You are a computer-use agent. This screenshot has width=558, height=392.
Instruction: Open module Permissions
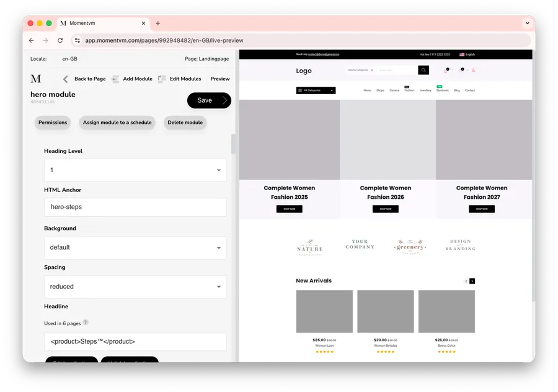pyautogui.click(x=53, y=123)
